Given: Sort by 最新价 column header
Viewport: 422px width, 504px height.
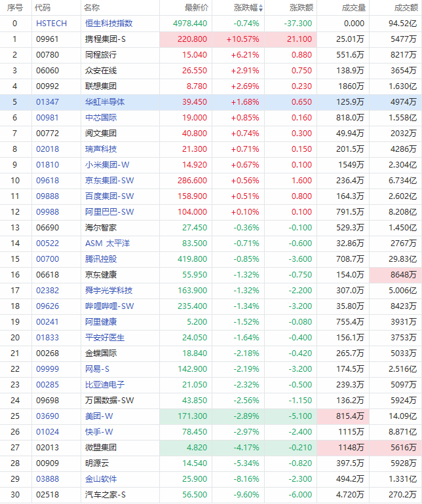Looking at the screenshot, I should [197, 8].
